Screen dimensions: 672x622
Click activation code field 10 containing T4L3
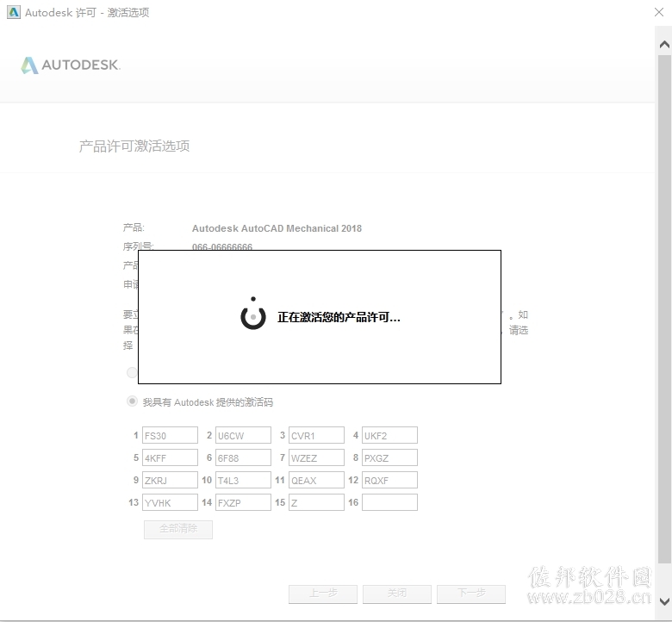pyautogui.click(x=243, y=480)
